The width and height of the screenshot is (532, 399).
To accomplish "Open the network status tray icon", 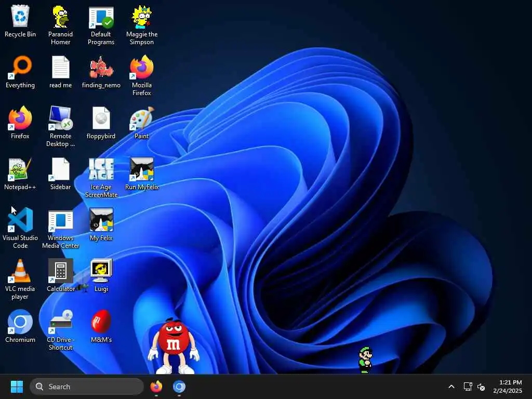I will tap(468, 387).
